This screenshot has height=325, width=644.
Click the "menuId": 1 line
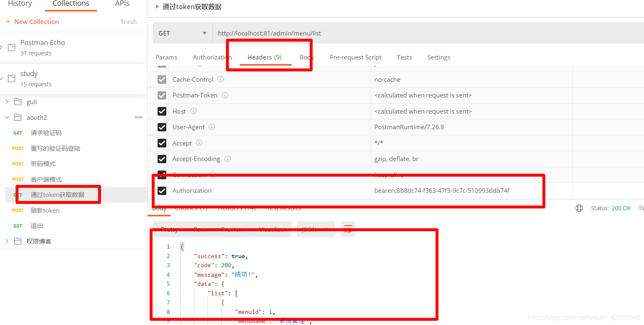click(x=255, y=312)
